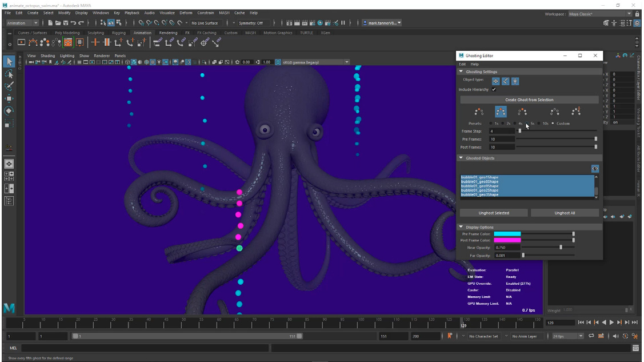Open the Deform menu
The height and width of the screenshot is (362, 644).
point(186,13)
